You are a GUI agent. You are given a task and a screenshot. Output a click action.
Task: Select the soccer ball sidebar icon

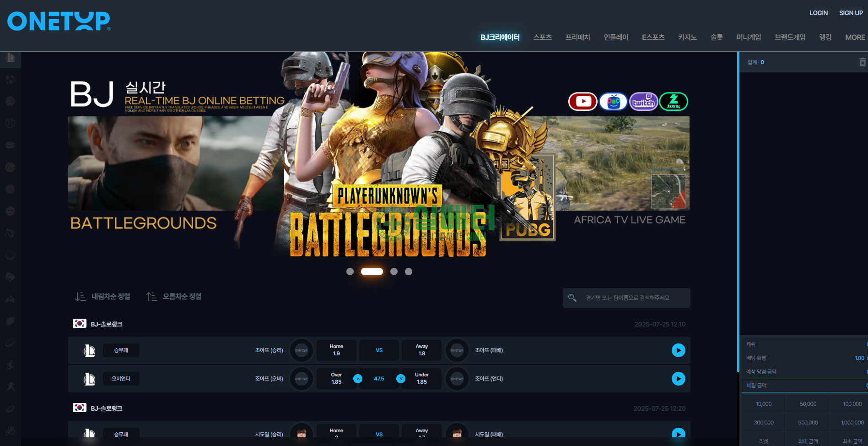point(10,79)
